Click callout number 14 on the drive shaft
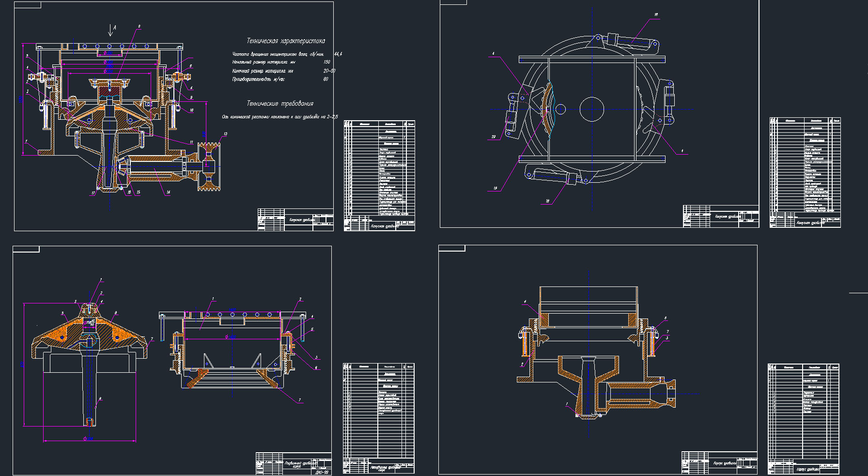 pos(168,192)
